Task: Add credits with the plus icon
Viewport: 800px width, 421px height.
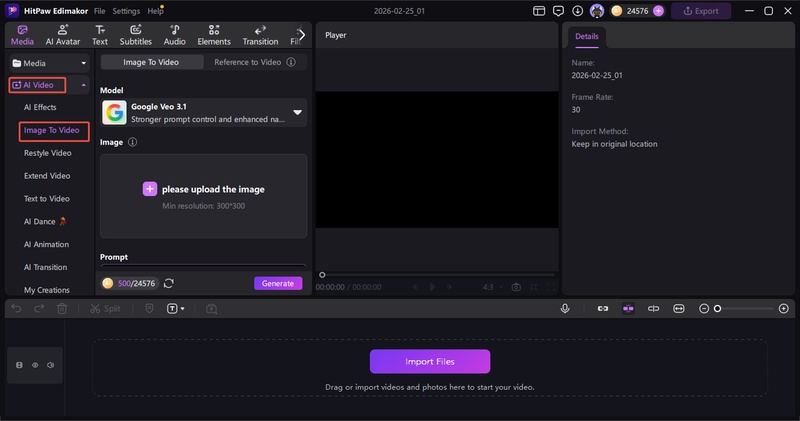Action: pos(659,11)
